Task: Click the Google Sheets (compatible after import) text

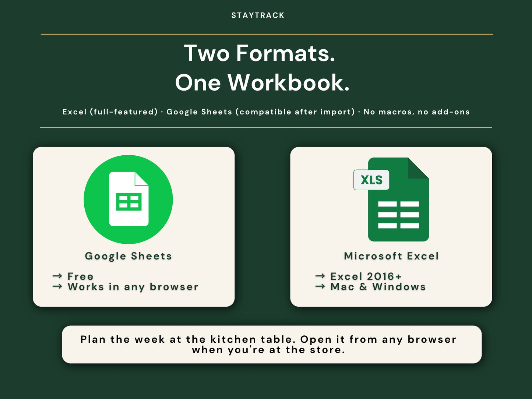Action: pyautogui.click(x=261, y=112)
